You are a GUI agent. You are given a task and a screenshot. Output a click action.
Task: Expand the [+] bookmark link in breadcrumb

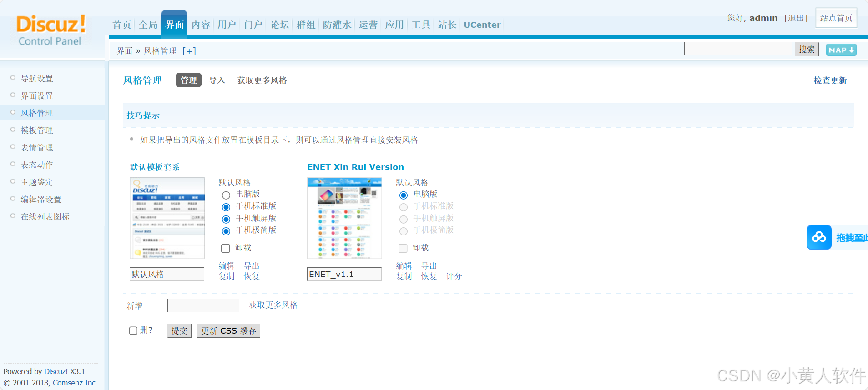click(x=189, y=51)
